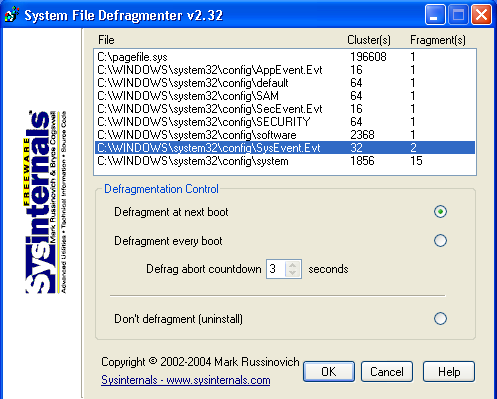The height and width of the screenshot is (399, 497).
Task: Click the Fragment(s) column header
Action: [x=438, y=40]
